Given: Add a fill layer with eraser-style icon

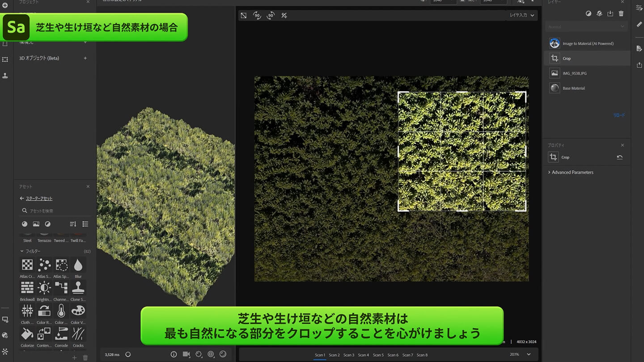Looking at the screenshot, I should coord(600,13).
